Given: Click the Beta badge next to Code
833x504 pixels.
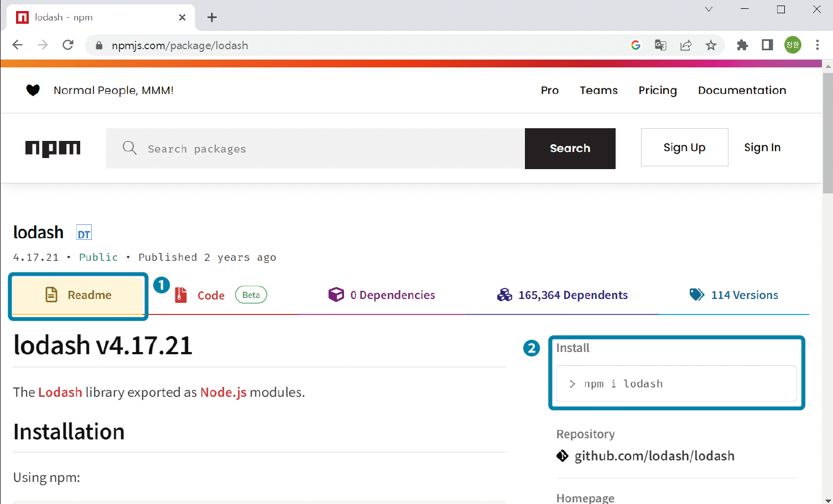Looking at the screenshot, I should pyautogui.click(x=251, y=295).
